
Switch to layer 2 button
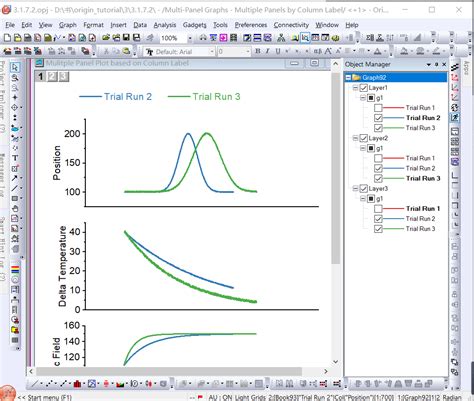coord(52,77)
